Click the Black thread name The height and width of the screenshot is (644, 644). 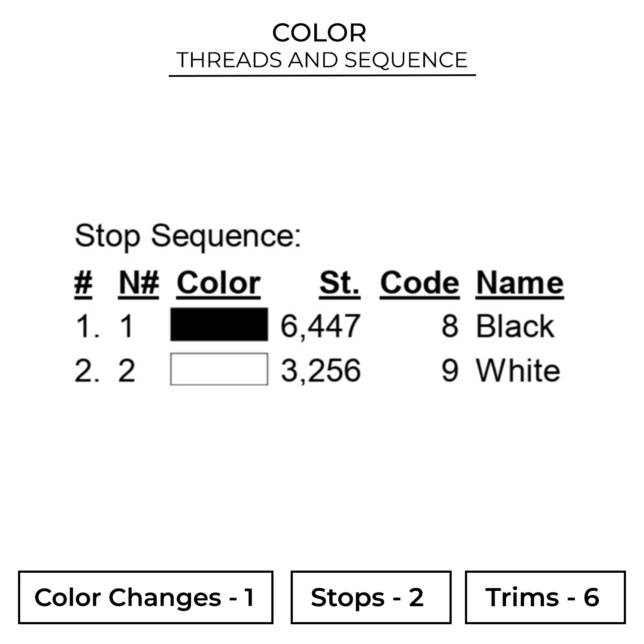[x=515, y=326]
